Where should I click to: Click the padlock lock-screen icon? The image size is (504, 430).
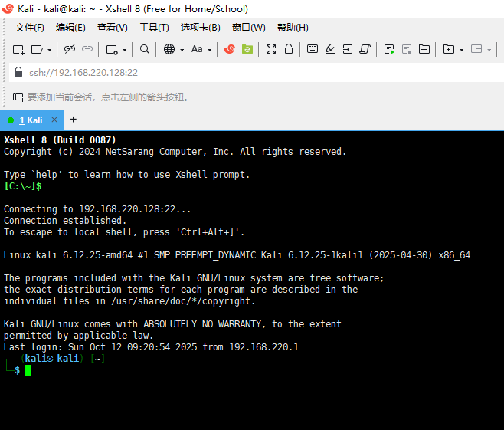tap(289, 49)
